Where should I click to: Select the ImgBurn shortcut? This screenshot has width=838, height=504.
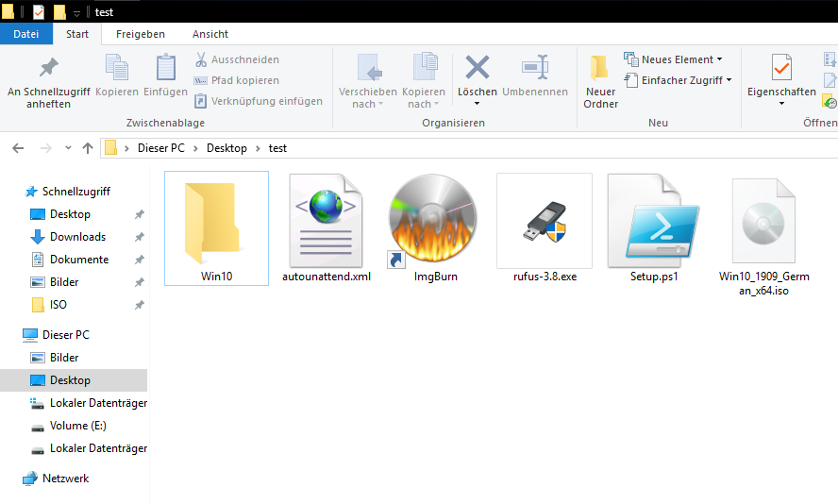pyautogui.click(x=435, y=228)
